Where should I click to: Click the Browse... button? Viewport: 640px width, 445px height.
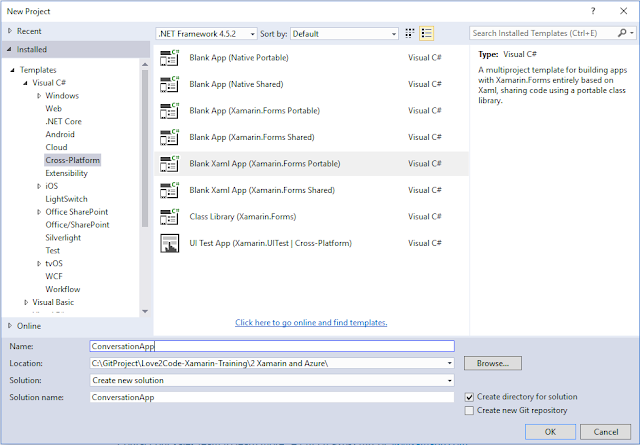(493, 363)
